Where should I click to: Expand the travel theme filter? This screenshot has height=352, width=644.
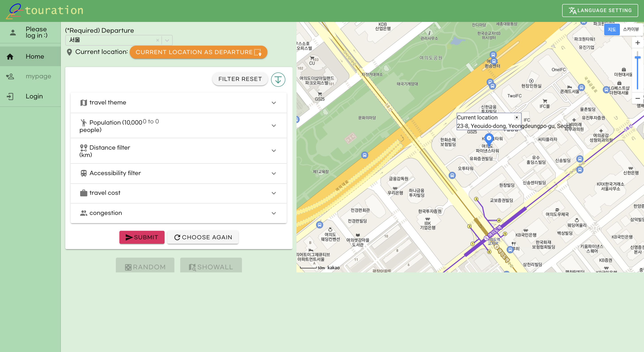[x=274, y=103]
